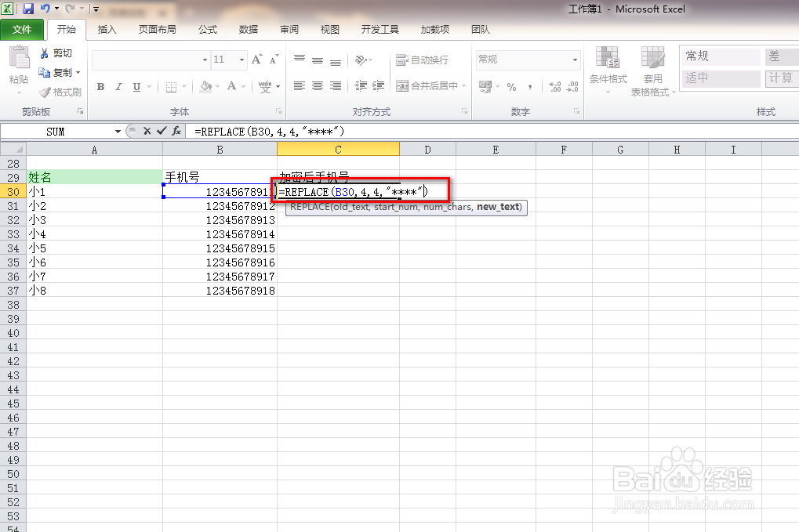799x532 pixels.
Task: Click the Decrease Decimal icon
Action: 572,86
